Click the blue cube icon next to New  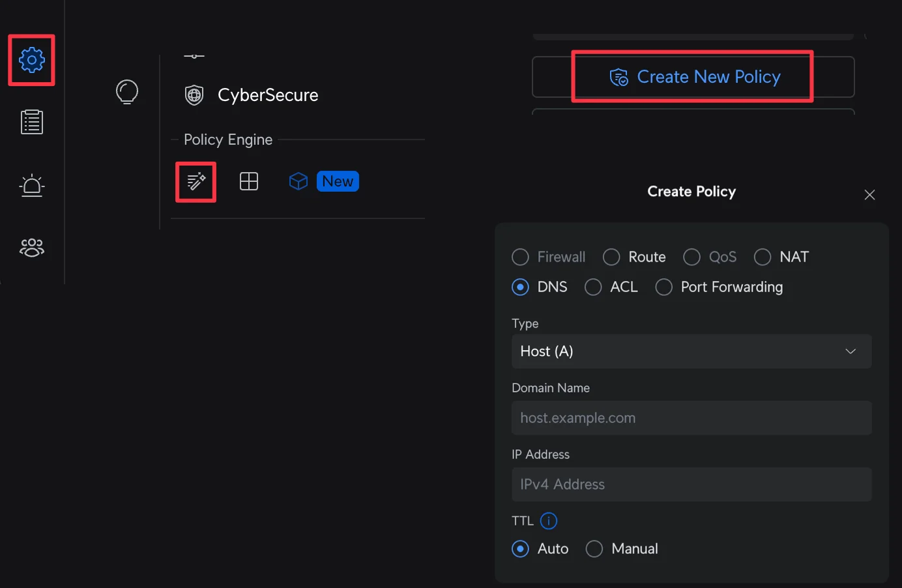298,181
